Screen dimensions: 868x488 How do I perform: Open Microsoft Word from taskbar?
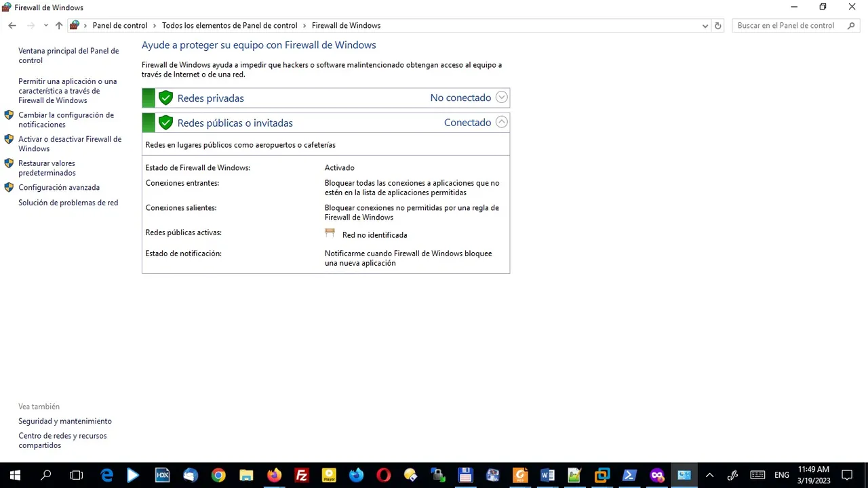547,475
